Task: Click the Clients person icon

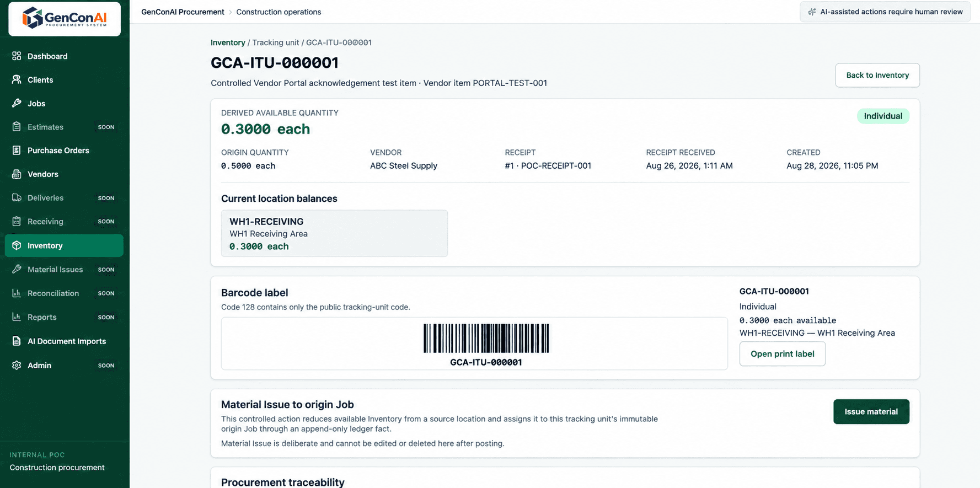Action: (17, 79)
